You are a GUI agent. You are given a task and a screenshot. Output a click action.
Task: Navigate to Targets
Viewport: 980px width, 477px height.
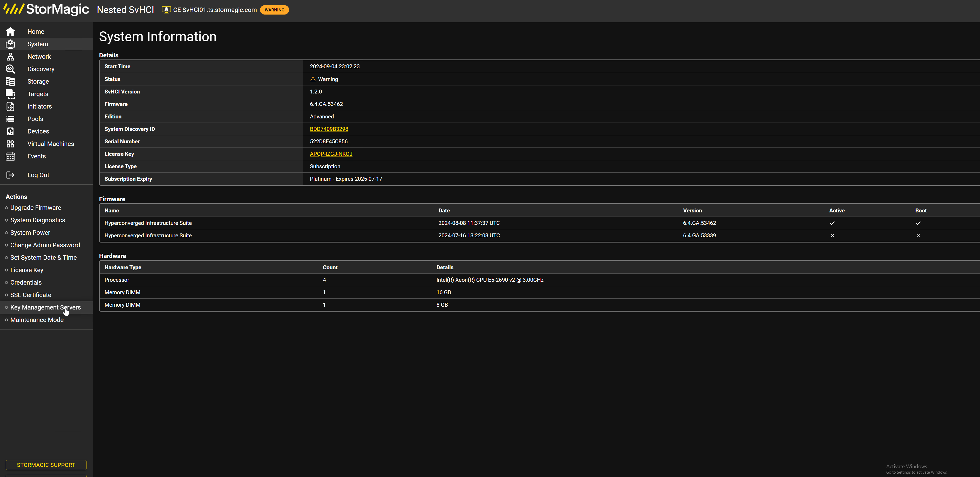[38, 94]
